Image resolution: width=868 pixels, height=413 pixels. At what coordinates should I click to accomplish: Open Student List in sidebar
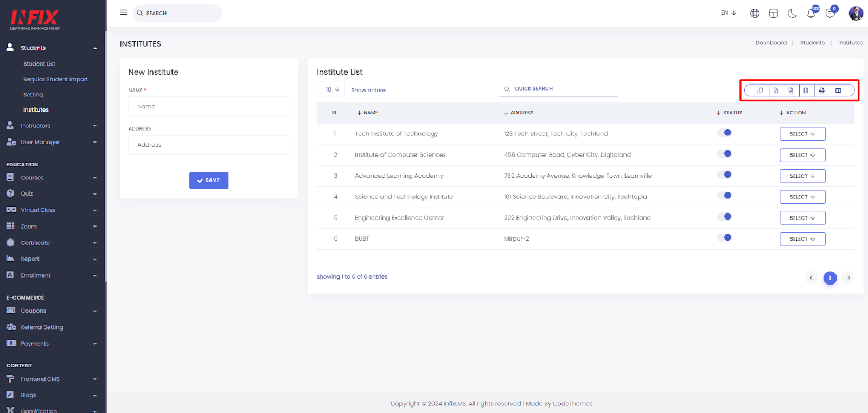point(39,64)
